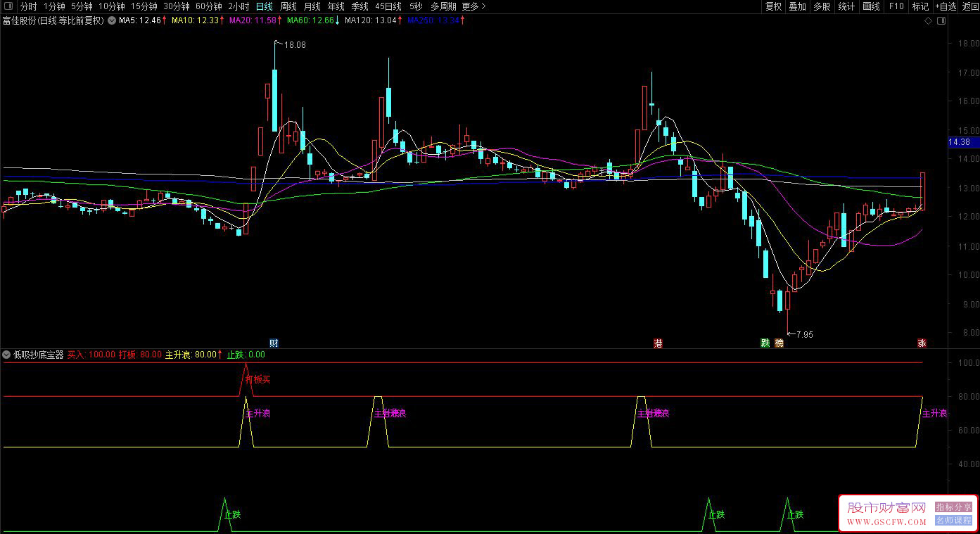Add stock with +自选 button
Screen dimensions: 980x534
(946, 6)
